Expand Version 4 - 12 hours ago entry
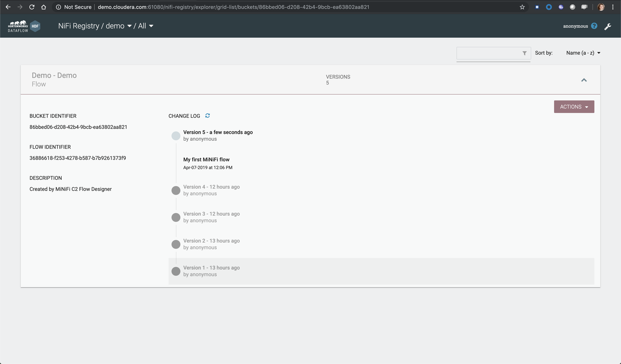The width and height of the screenshot is (621, 364). (x=211, y=187)
